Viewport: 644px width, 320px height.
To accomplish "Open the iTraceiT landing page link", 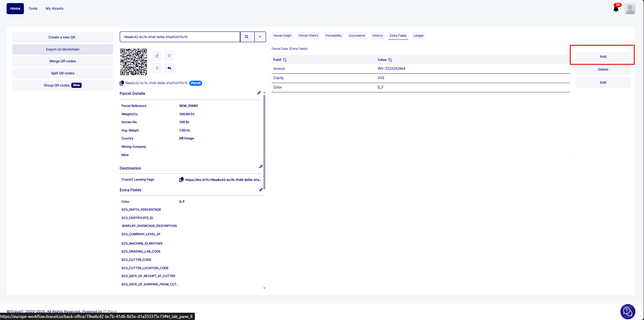I will pyautogui.click(x=223, y=180).
